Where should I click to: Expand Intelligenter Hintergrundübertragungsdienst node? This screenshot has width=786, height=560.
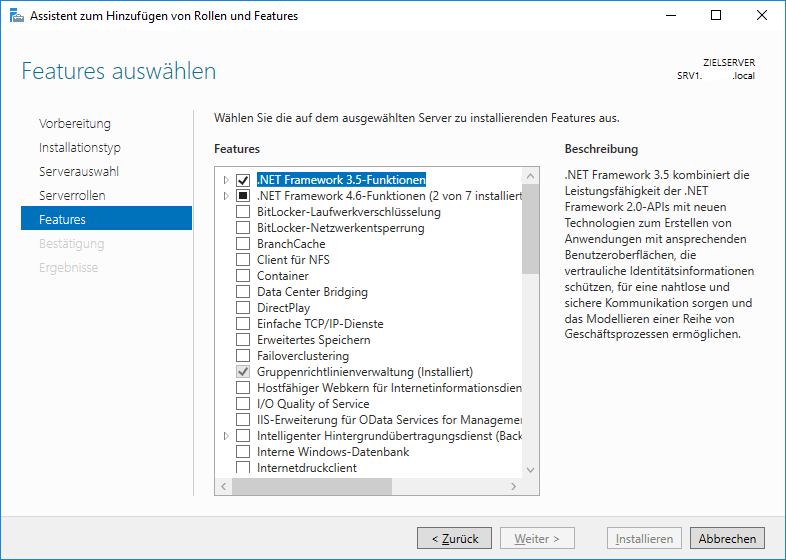tap(226, 436)
